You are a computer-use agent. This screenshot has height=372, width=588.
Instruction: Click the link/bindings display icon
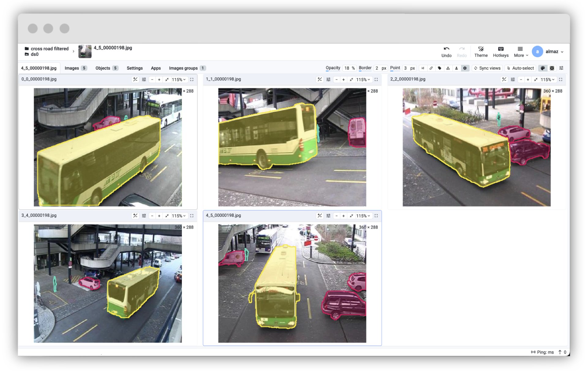coord(431,68)
